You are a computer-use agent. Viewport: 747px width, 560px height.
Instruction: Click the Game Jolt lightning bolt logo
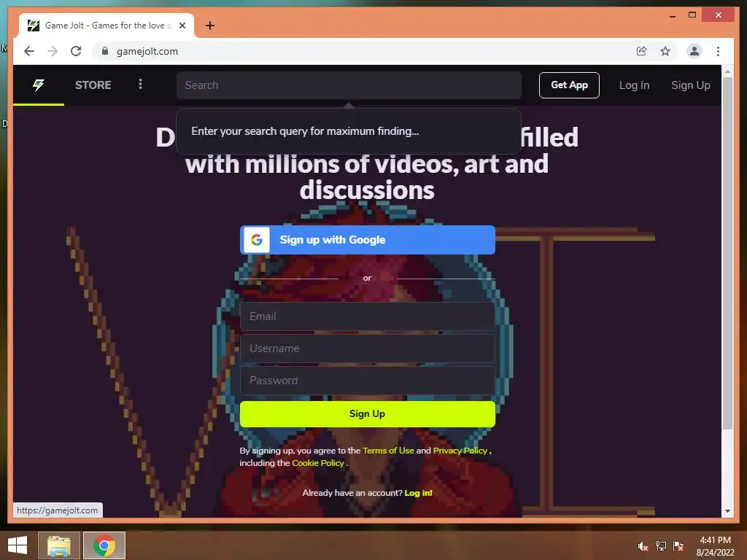pyautogui.click(x=38, y=85)
